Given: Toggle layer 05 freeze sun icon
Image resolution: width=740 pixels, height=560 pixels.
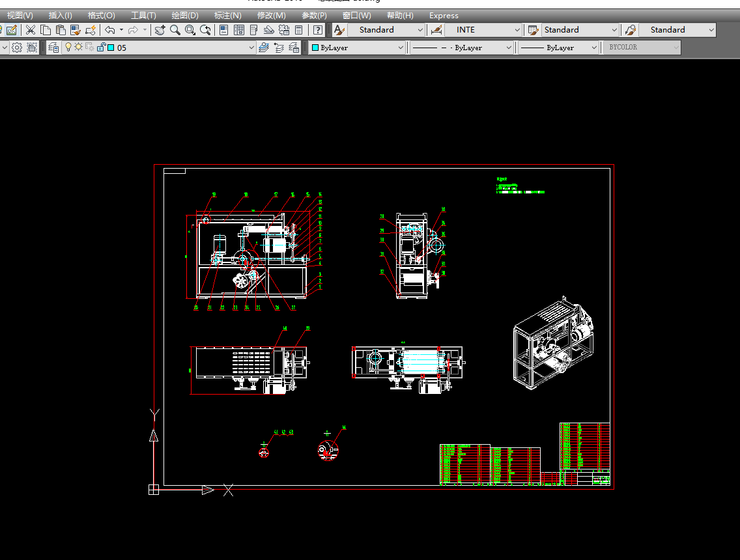Looking at the screenshot, I should (78, 47).
